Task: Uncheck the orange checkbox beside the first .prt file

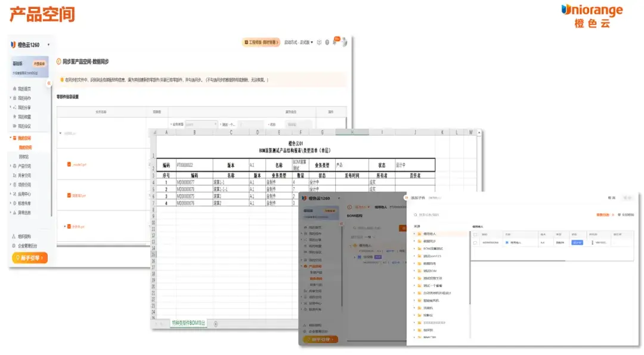Action: (69, 164)
